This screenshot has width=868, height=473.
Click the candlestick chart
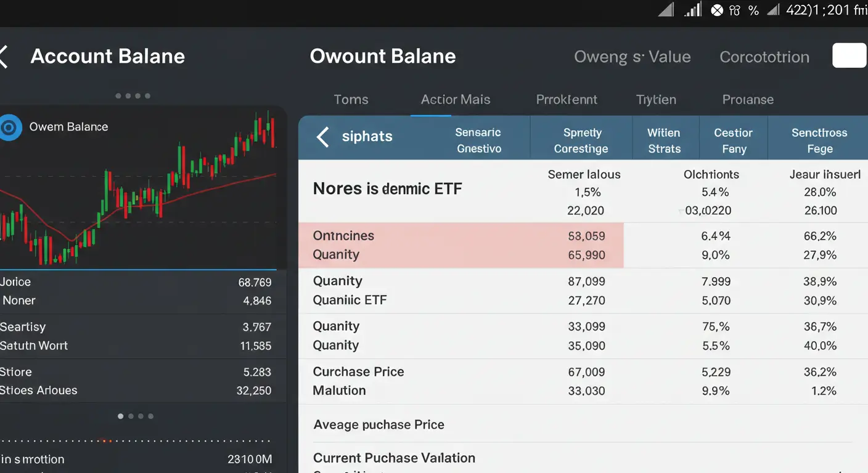(x=139, y=188)
